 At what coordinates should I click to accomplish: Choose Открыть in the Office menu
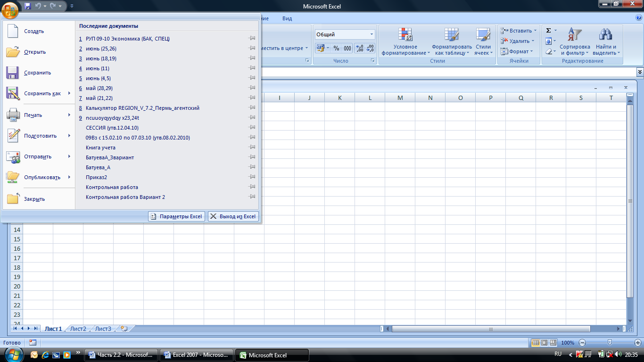39,52
